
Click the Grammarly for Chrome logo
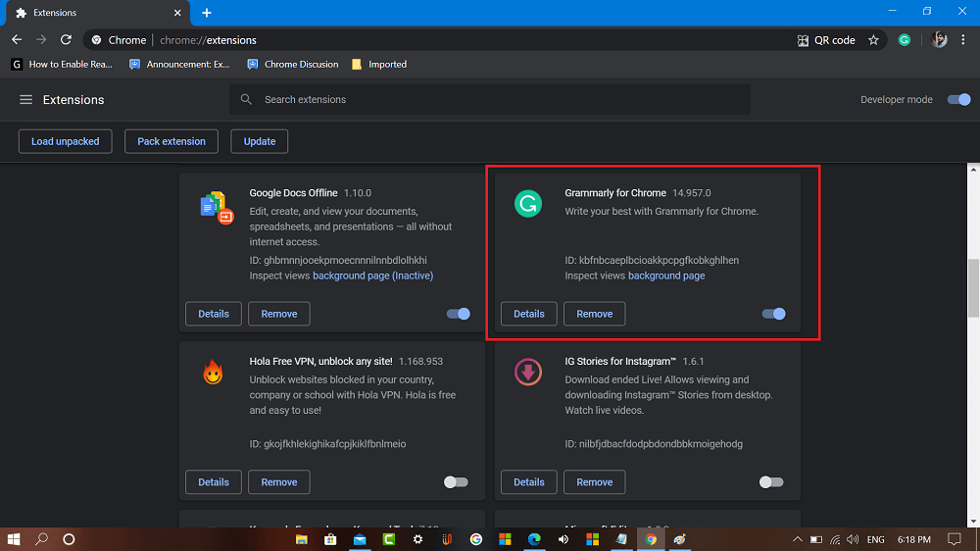point(528,204)
